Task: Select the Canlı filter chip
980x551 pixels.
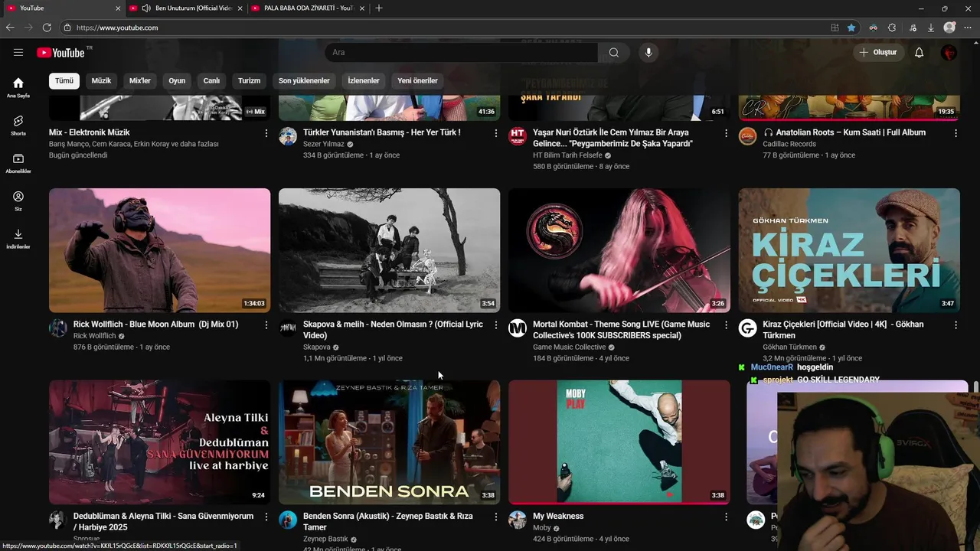Action: pyautogui.click(x=211, y=80)
